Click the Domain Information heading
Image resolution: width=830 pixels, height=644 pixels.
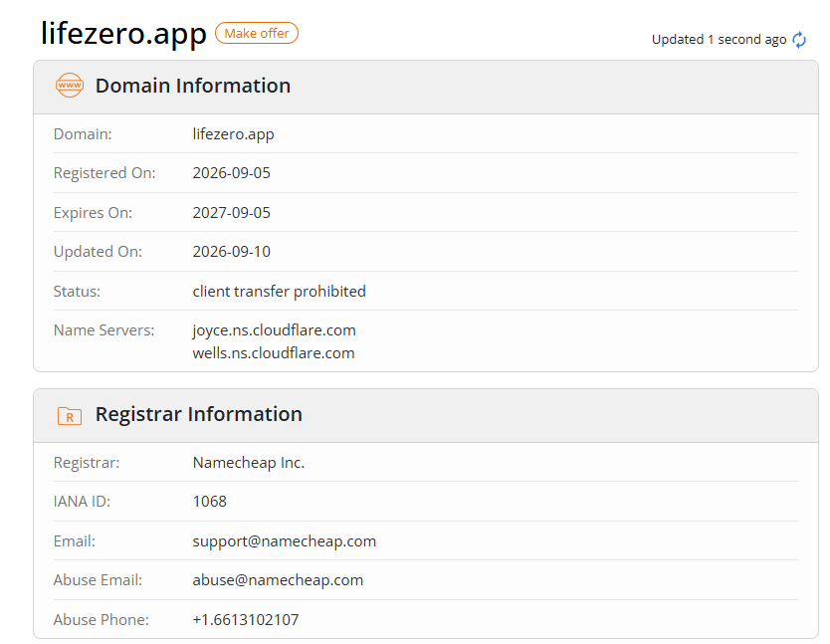click(193, 86)
